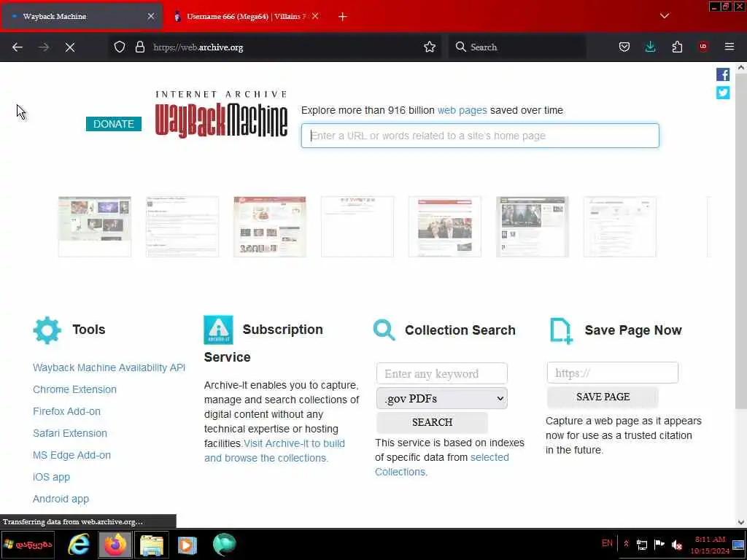The image size is (747, 560).
Task: Open the Android app link
Action: pyautogui.click(x=61, y=499)
